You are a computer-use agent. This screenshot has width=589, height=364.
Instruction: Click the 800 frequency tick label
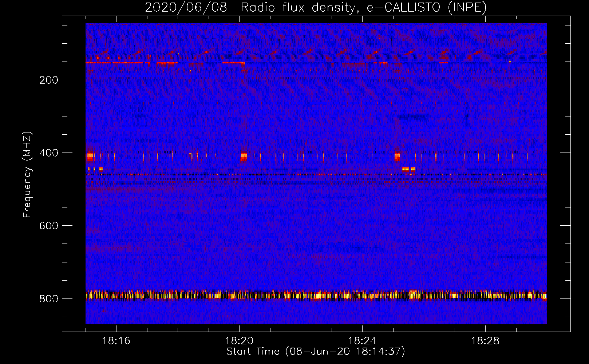(49, 299)
